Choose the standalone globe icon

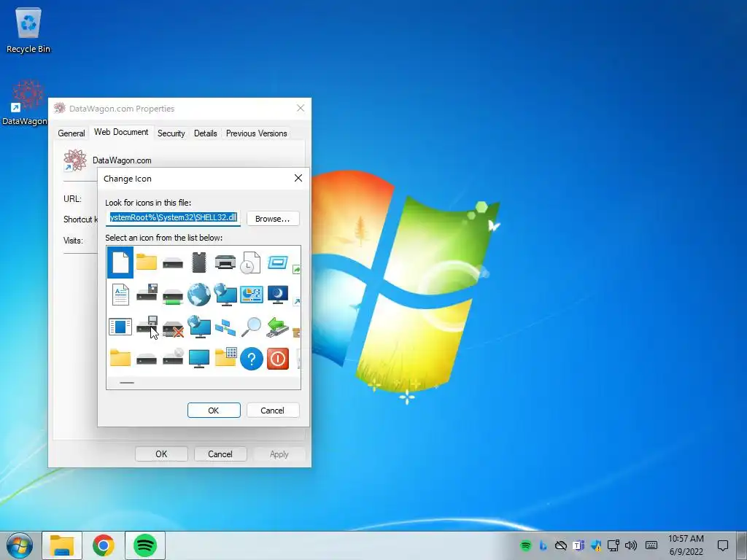(x=198, y=295)
